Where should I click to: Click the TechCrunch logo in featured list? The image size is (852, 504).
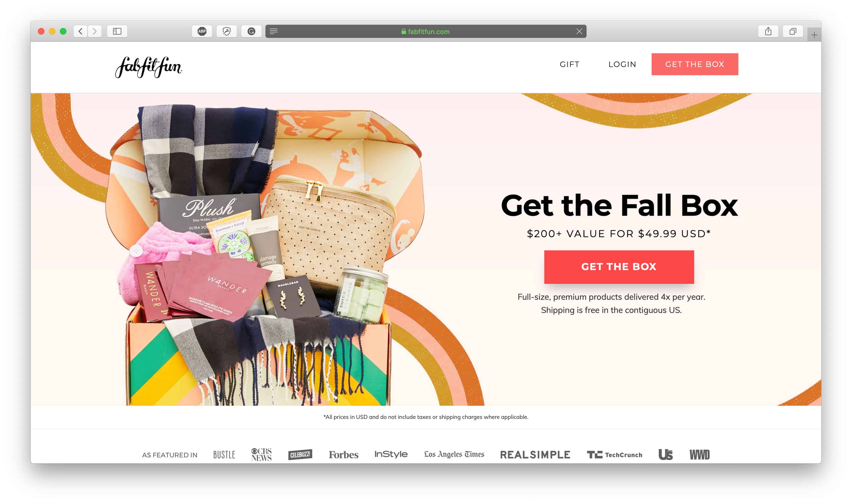click(614, 454)
